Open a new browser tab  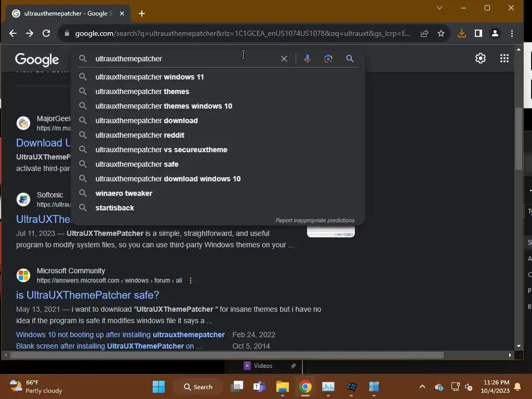142,14
